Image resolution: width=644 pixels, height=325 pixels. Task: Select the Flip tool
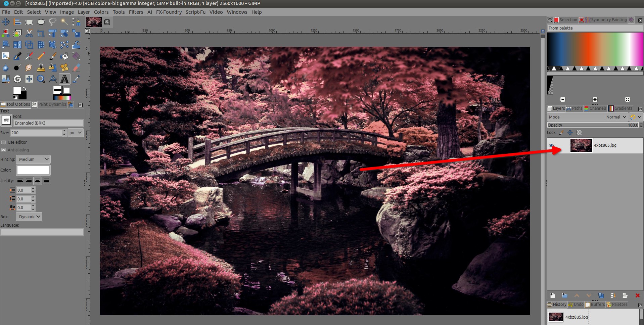coord(17,45)
